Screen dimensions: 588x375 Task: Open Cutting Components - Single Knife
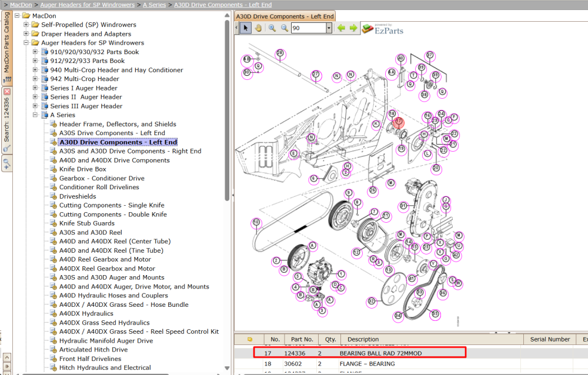click(112, 205)
